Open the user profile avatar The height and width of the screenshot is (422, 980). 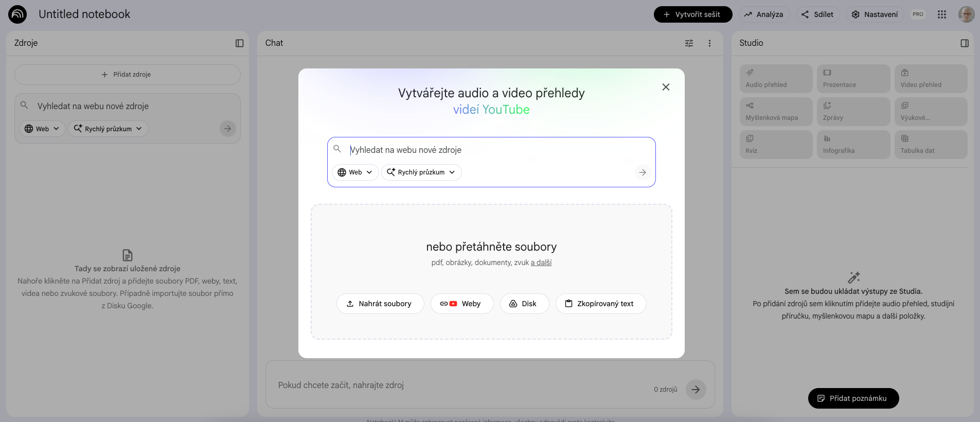[x=966, y=14]
